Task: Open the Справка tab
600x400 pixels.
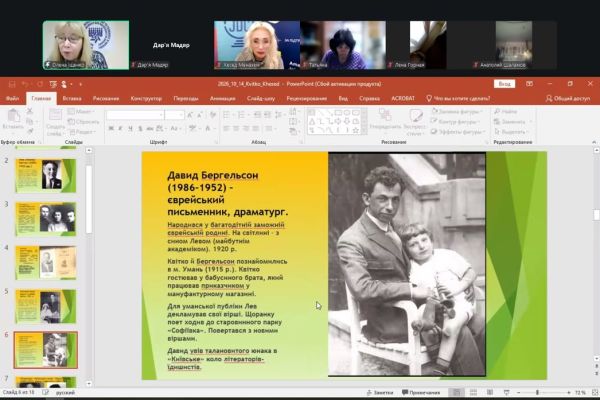Action: point(369,98)
